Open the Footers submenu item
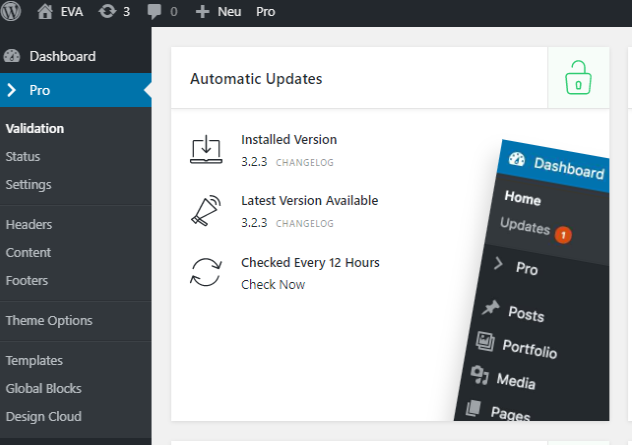The width and height of the screenshot is (632, 445). [x=27, y=281]
